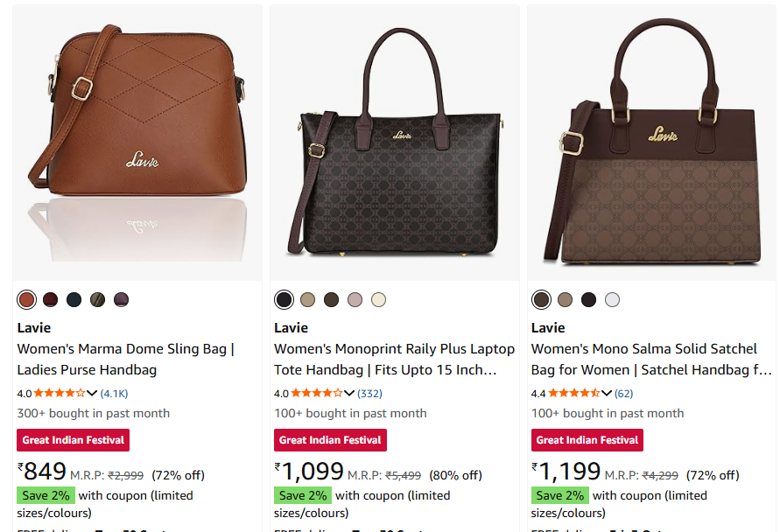Choose the white swatch for Mono Salma Satchel

(x=612, y=300)
